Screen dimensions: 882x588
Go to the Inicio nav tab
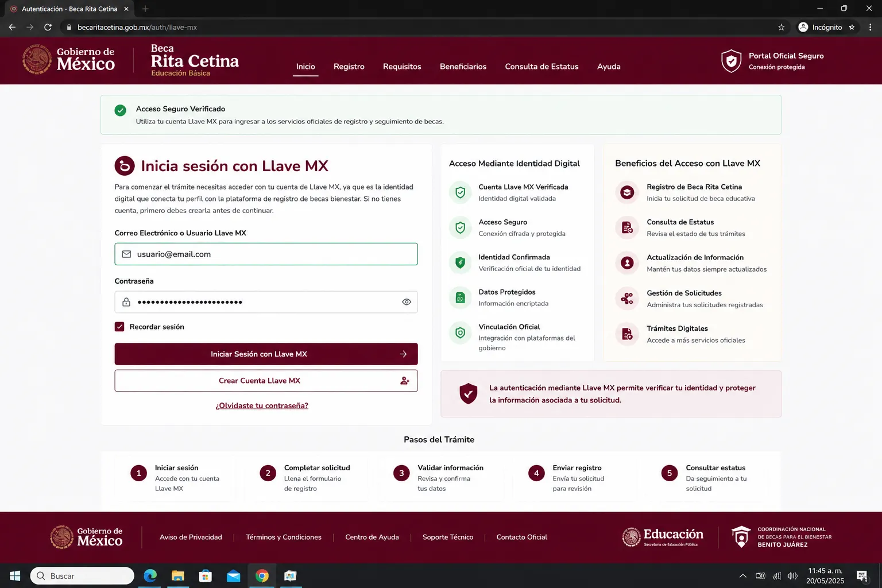click(x=305, y=67)
